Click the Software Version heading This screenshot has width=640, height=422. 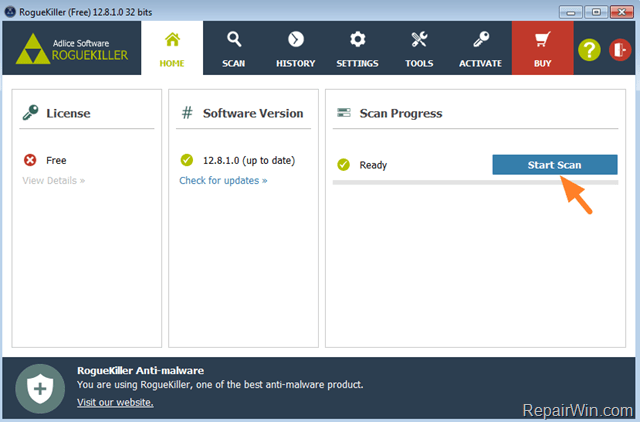253,113
